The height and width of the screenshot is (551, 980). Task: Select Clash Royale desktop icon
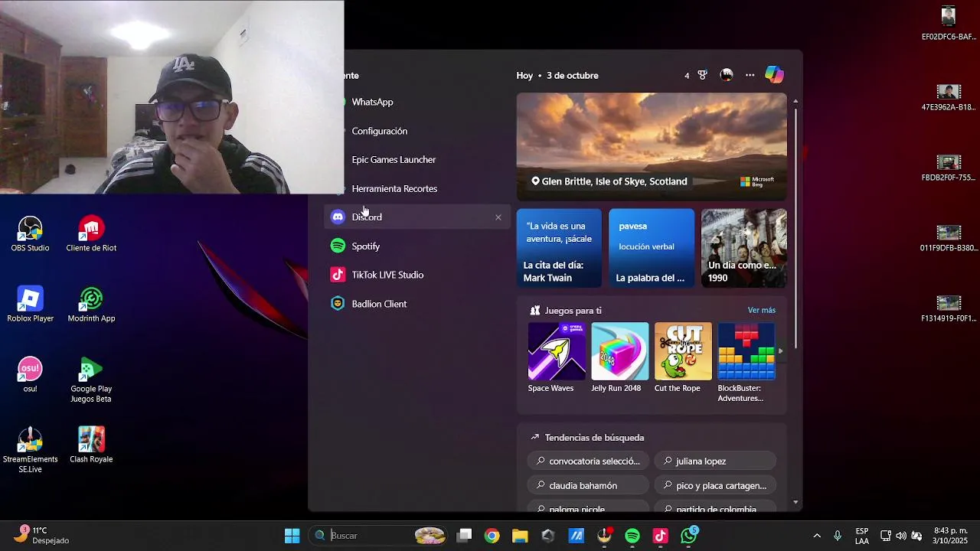(x=91, y=445)
